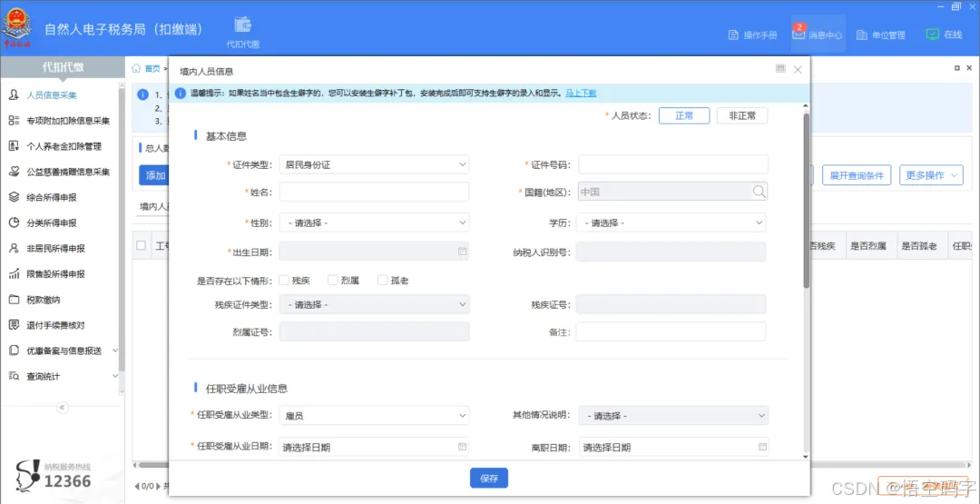Image resolution: width=980 pixels, height=504 pixels.
Task: Click the dialog's keyboard icon near close
Action: click(780, 69)
